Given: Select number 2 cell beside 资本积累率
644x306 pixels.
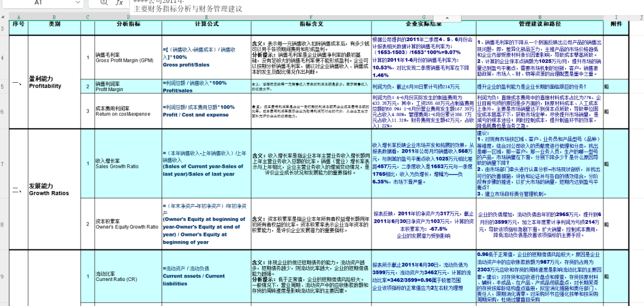Looking at the screenshot, I should [x=88, y=224].
